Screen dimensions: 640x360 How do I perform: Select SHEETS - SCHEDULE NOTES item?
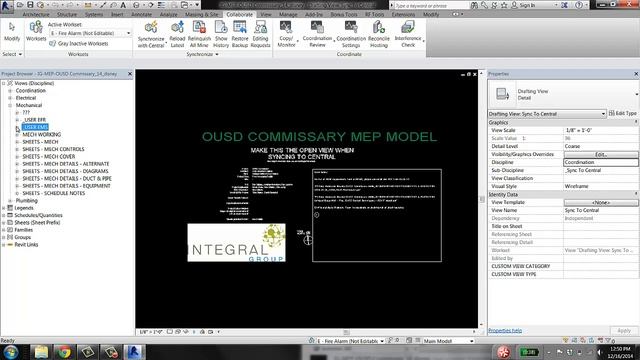coord(53,193)
